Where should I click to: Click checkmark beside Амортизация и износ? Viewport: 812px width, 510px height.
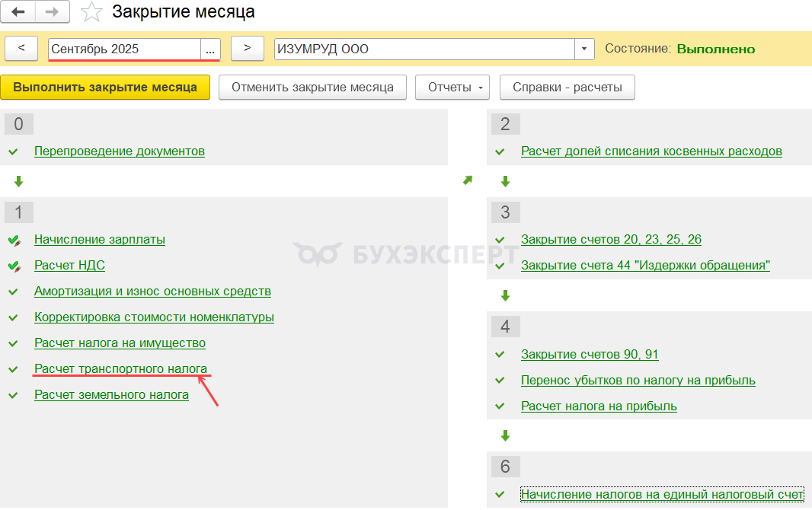coord(14,292)
